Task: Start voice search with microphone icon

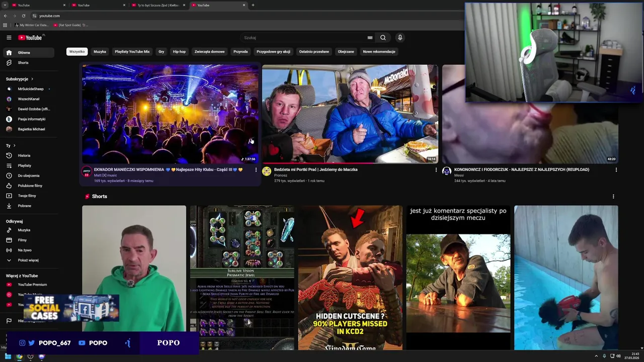Action: click(x=400, y=38)
